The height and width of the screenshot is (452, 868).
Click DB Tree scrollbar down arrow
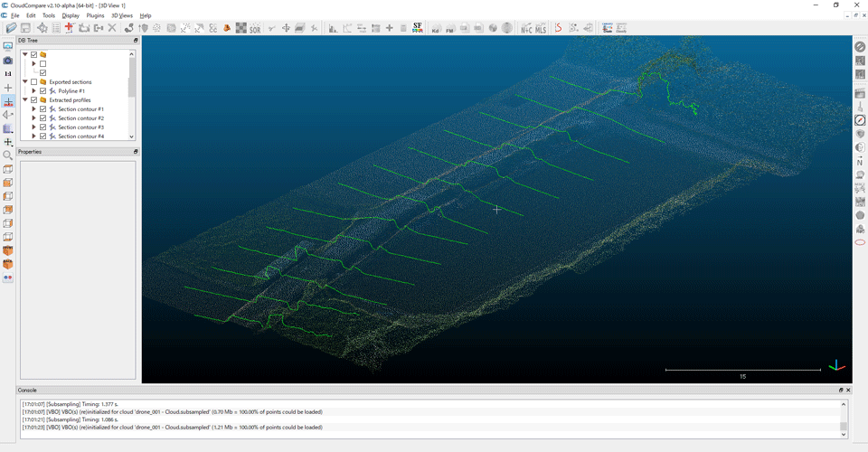pos(132,137)
